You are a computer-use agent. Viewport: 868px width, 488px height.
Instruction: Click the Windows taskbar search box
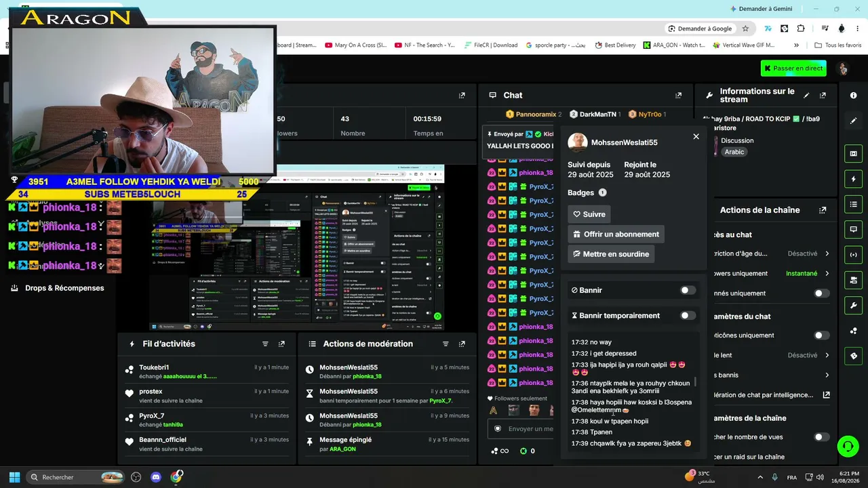[76, 477]
